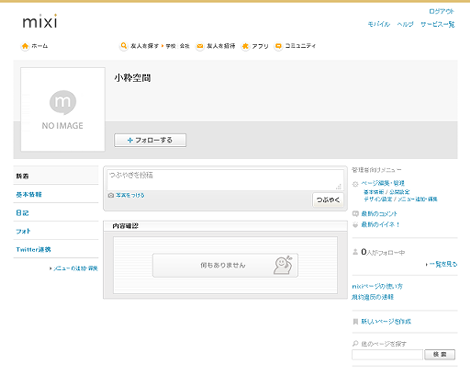Image resolution: width=470 pixels, height=375 pixels.
Task: Open フォト in the left menu
Action: pyautogui.click(x=23, y=231)
